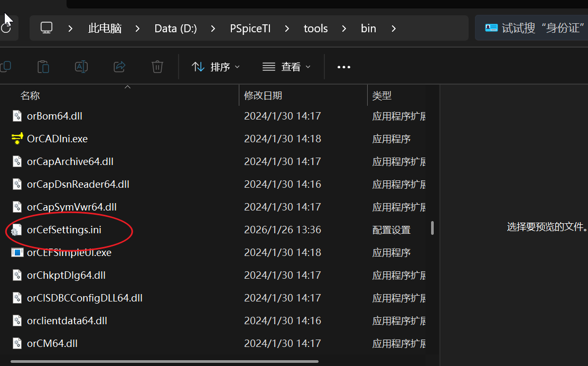588x366 pixels.
Task: Click the orCapSymVwr64.dll file icon
Action: coord(17,207)
